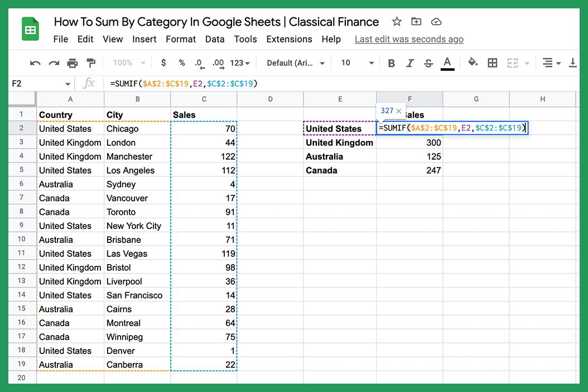The width and height of the screenshot is (588, 392).
Task: Open the font size dropdown
Action: (355, 63)
